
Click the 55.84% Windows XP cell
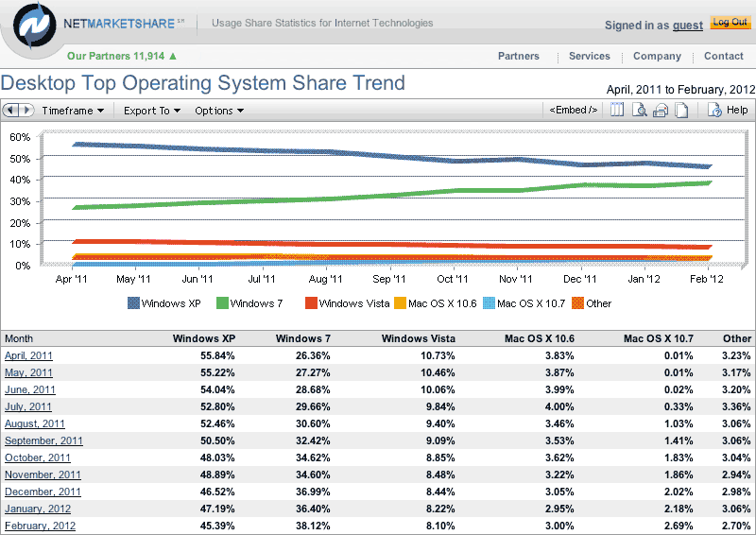(217, 355)
